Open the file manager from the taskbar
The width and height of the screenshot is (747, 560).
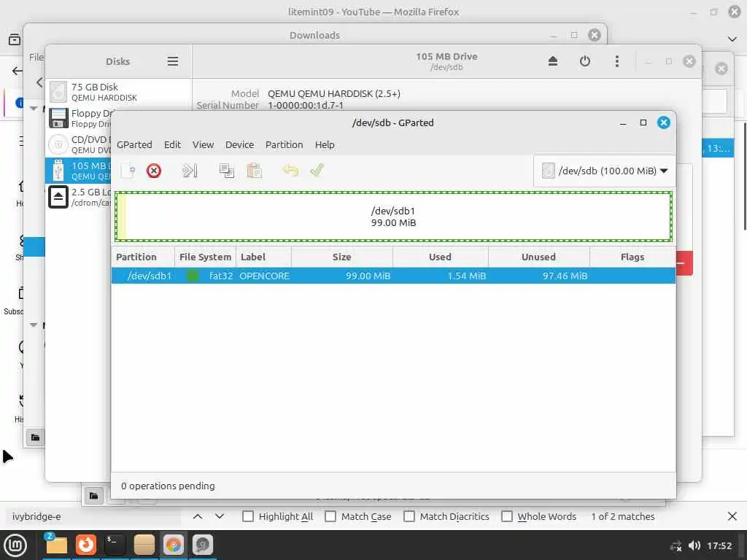tap(56, 545)
